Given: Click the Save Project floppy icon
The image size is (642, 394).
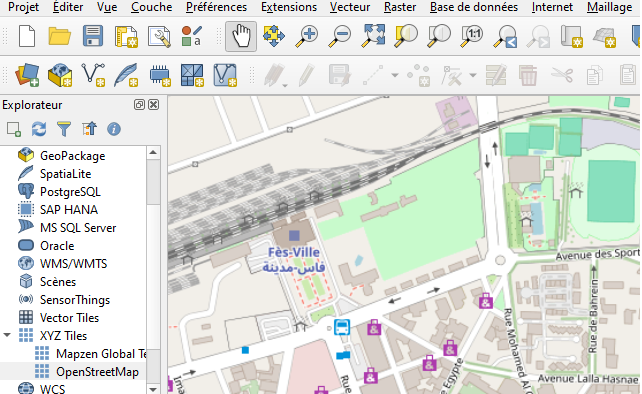Looking at the screenshot, I should point(93,36).
